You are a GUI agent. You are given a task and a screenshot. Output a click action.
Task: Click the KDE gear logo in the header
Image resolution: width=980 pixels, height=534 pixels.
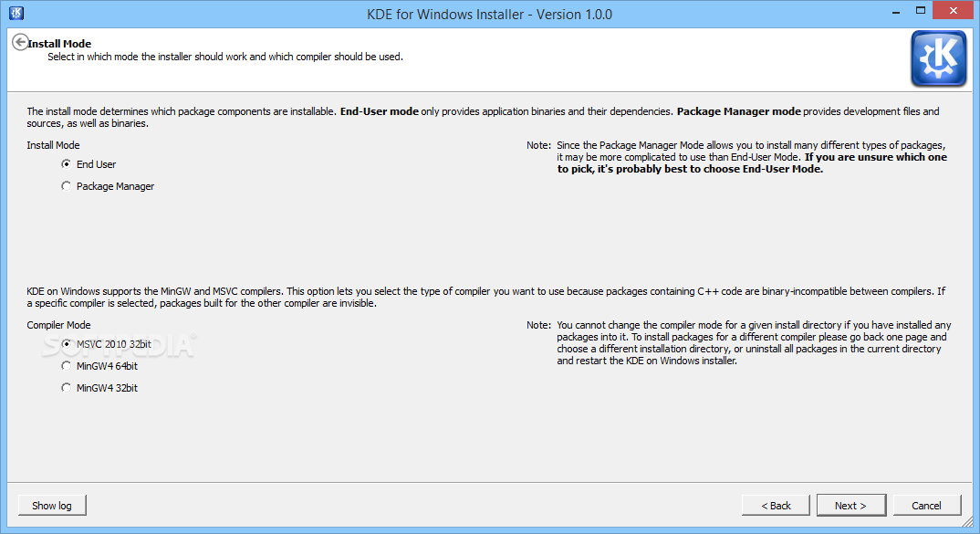[939, 58]
